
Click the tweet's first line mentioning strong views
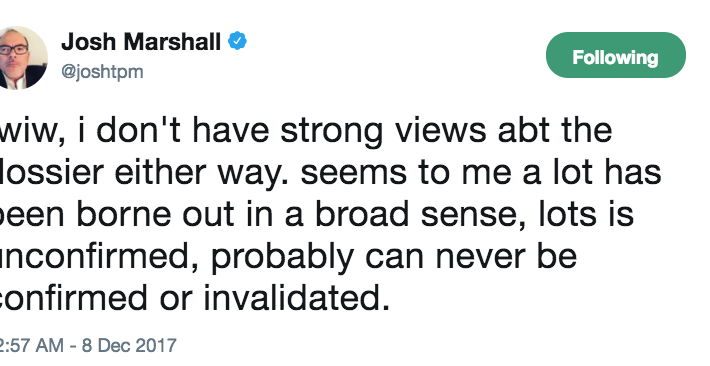point(306,131)
